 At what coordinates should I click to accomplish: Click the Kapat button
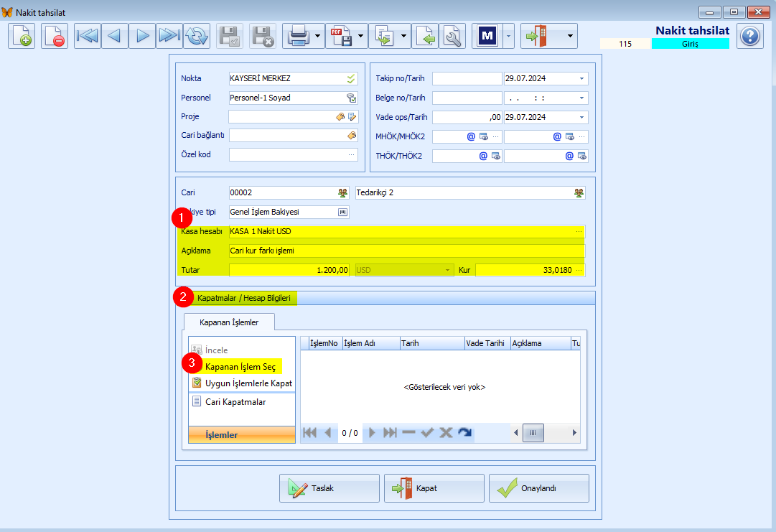pos(434,488)
